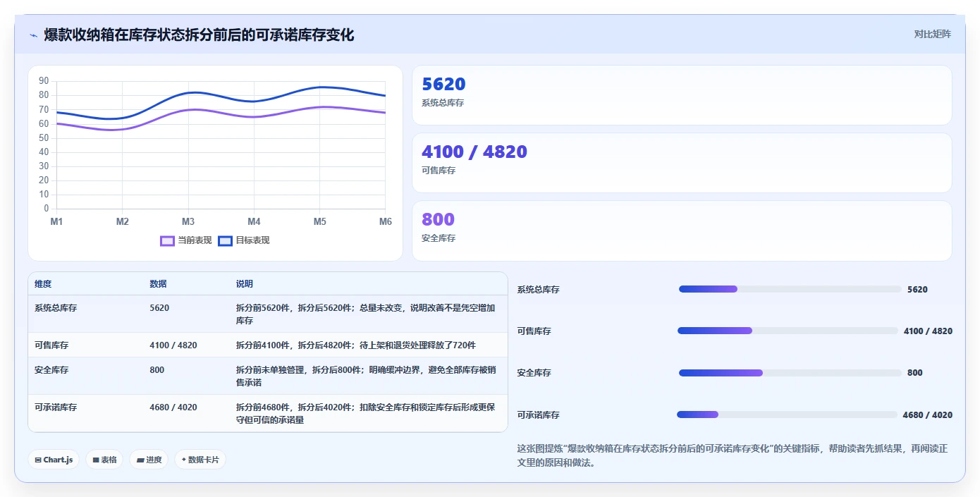Click the summary paragraph starting with 这张图提炼
This screenshot has width=980, height=497.
(732, 455)
